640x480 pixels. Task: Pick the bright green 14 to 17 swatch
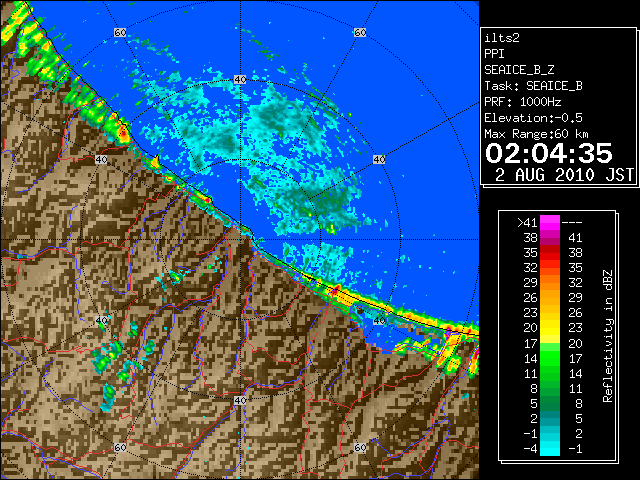pos(550,358)
